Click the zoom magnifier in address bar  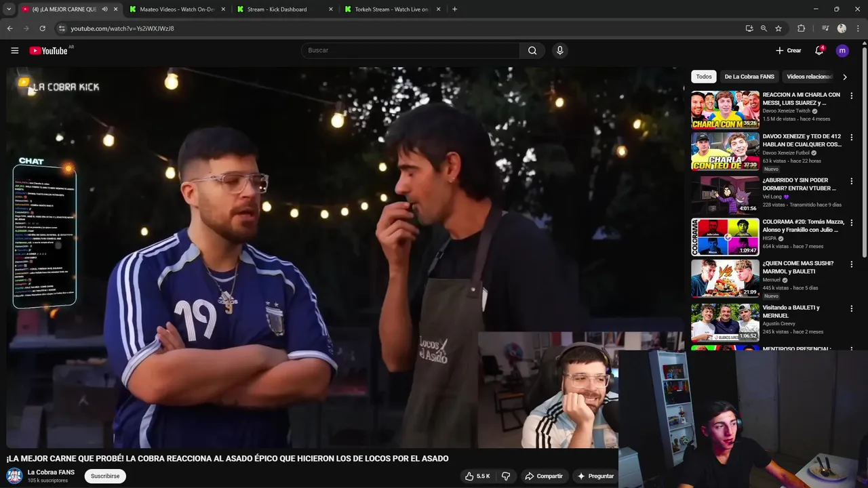[x=764, y=28]
